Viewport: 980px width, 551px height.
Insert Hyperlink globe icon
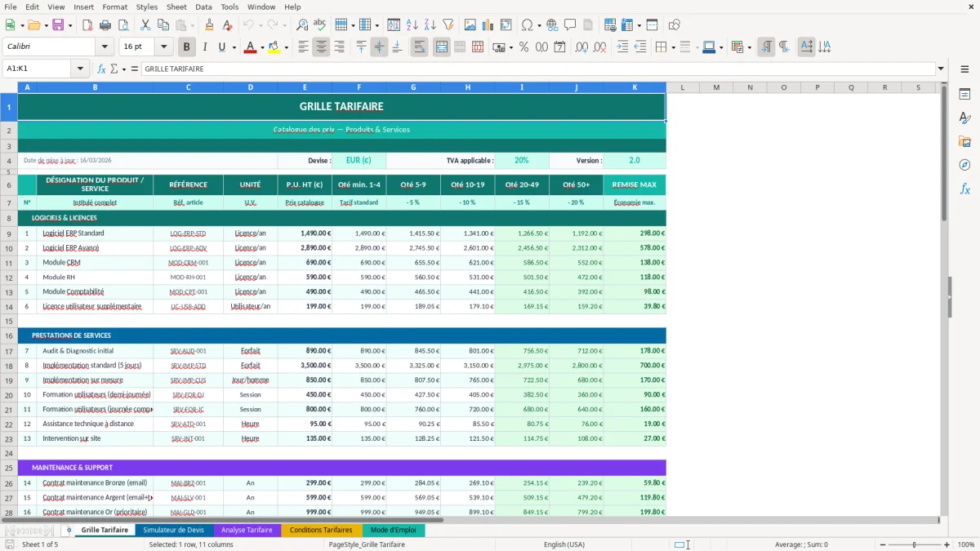[x=552, y=25]
